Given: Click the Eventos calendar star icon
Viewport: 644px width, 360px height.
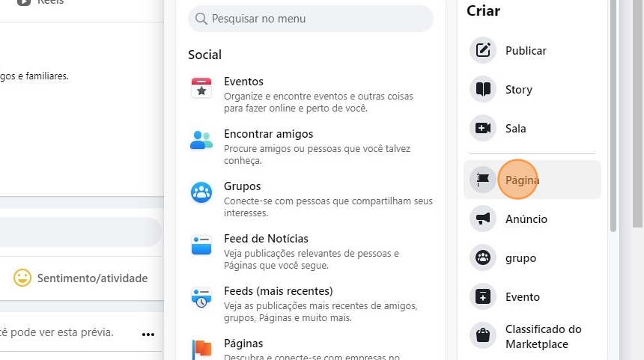Looking at the screenshot, I should 201,88.
